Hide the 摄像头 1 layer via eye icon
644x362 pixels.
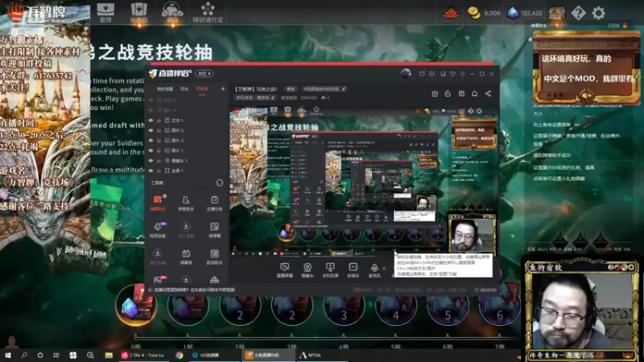pos(151,160)
